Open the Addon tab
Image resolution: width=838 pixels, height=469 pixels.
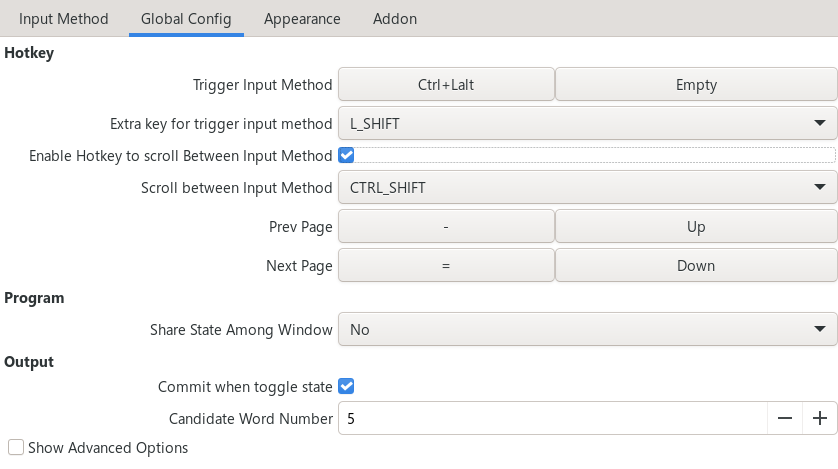pos(395,19)
